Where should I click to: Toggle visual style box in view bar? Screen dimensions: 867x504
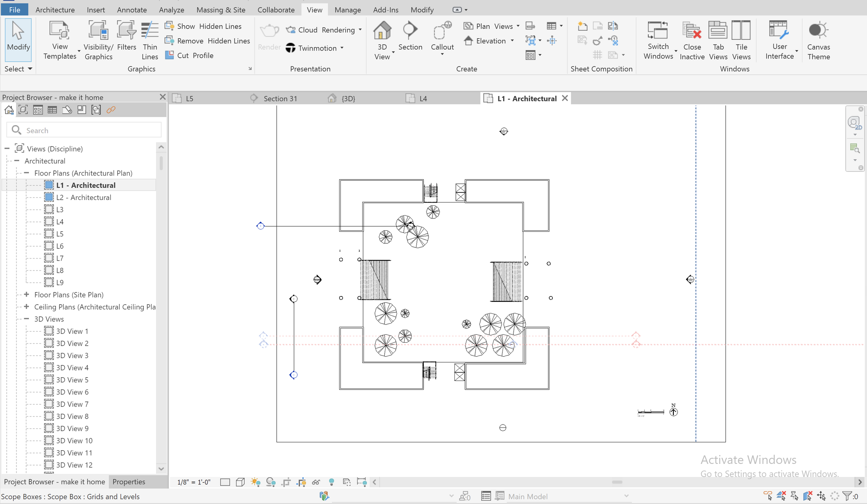pos(240,482)
